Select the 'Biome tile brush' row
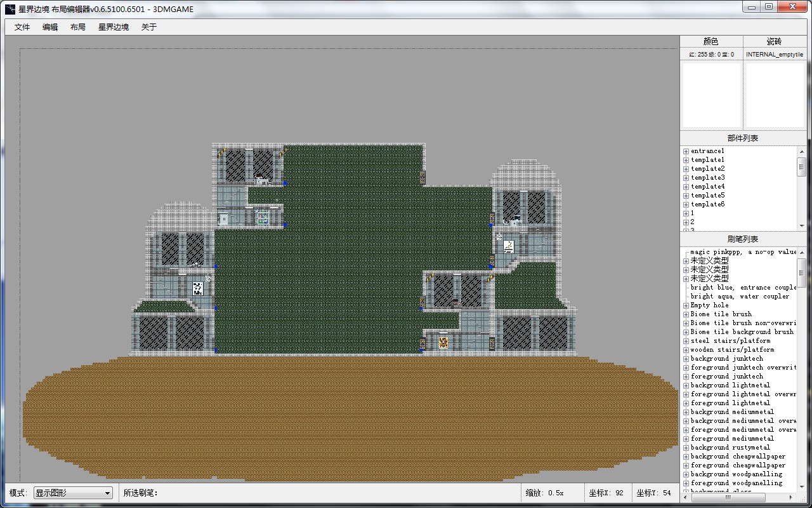This screenshot has height=508, width=812. [x=721, y=314]
